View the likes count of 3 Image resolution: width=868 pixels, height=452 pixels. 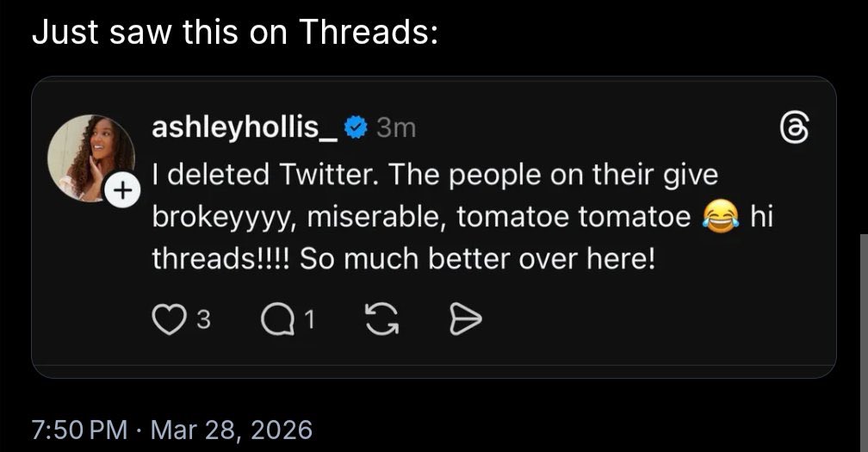203,320
